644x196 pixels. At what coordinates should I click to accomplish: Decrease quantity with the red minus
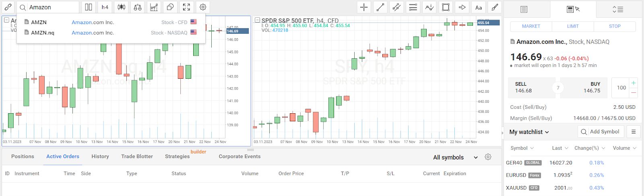coord(634,93)
